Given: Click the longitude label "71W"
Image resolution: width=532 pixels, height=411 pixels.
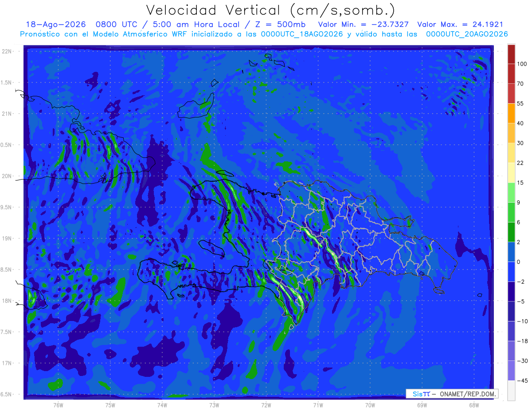Looking at the screenshot, I should (318, 405).
